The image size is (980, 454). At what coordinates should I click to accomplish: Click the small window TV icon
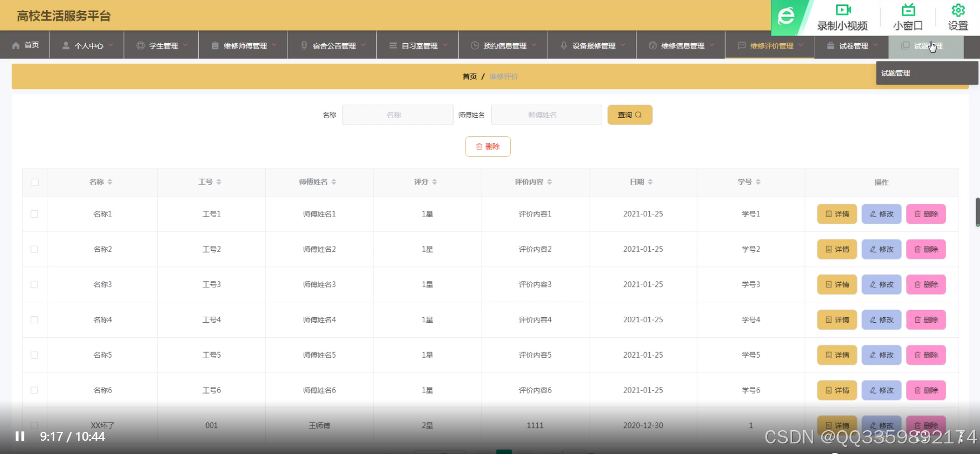click(x=908, y=9)
